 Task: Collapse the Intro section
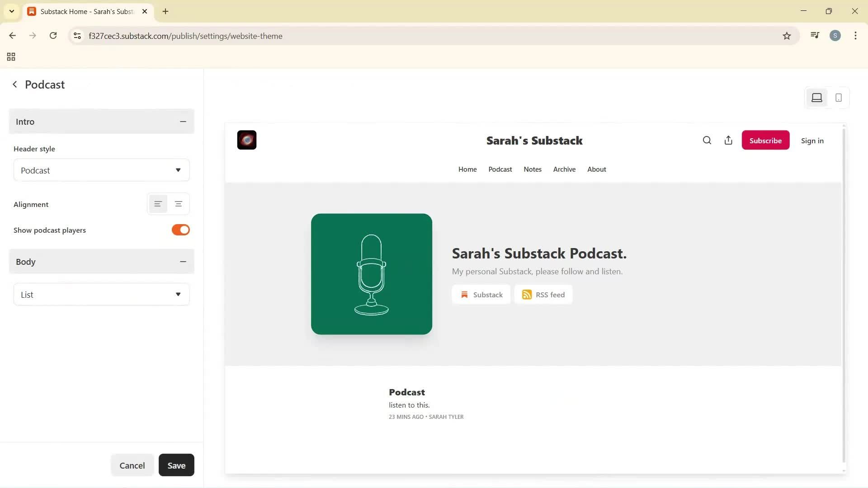coord(183,122)
